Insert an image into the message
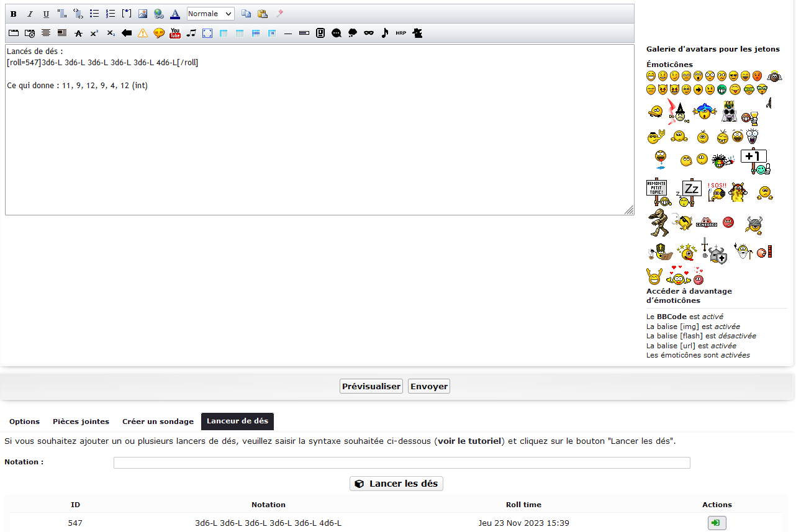 [143, 14]
